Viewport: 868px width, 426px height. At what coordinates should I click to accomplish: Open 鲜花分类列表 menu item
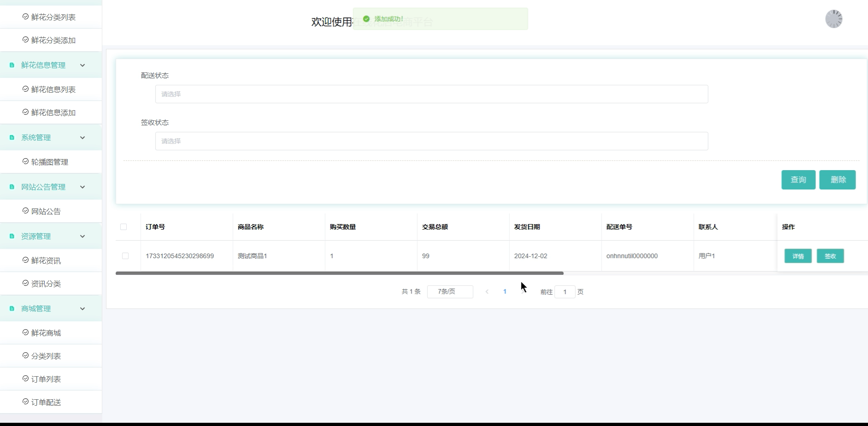51,17
